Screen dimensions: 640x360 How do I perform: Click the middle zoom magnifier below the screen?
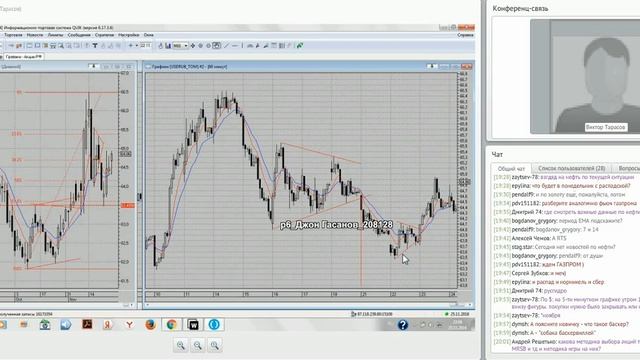click(198, 345)
